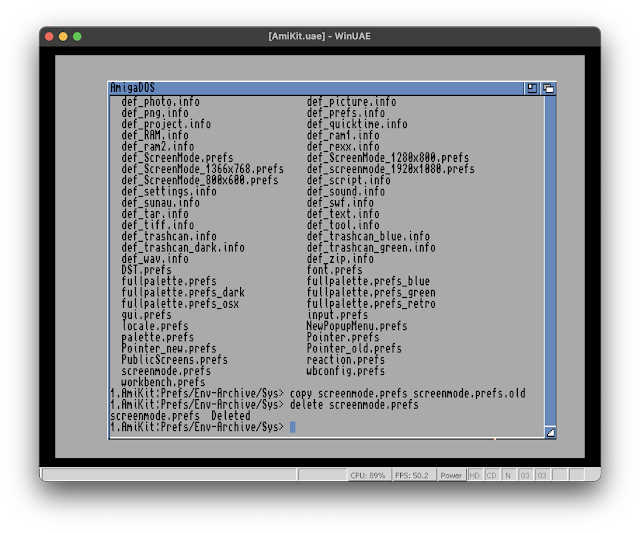Click the def_sound.info file name
640x533 pixels.
pos(346,191)
